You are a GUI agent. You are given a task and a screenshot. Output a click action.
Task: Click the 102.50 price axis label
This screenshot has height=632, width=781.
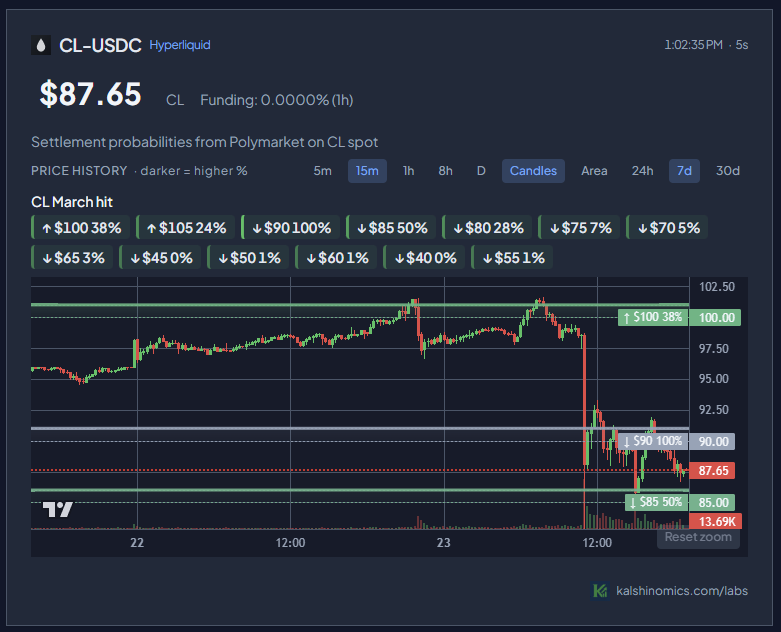(717, 287)
